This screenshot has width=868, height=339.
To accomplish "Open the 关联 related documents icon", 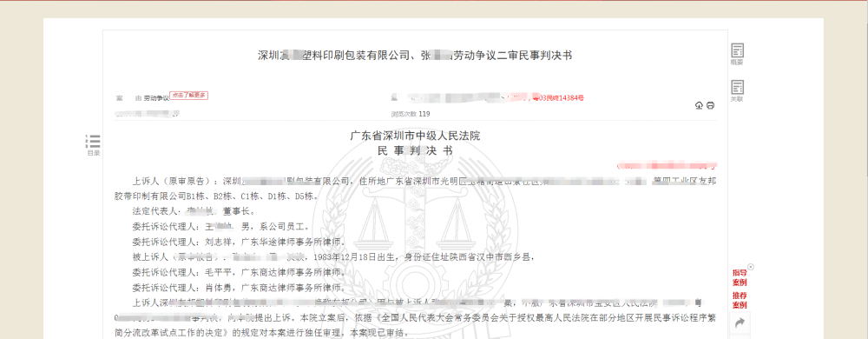I will pos(737,91).
